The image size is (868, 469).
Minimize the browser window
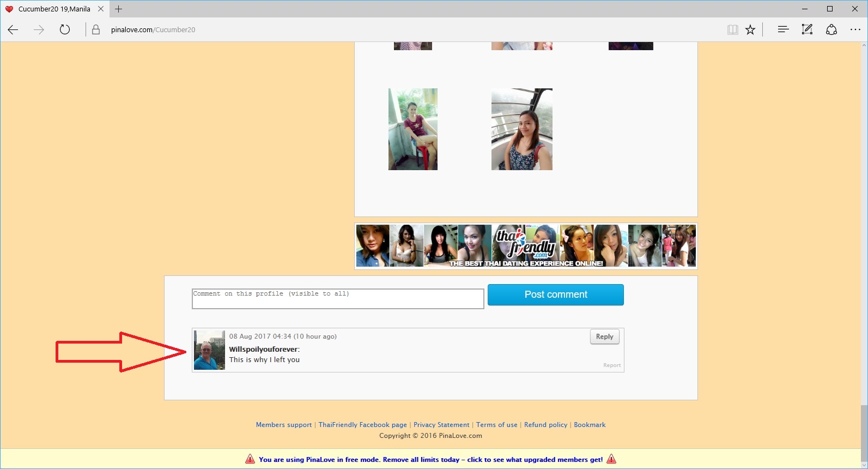805,9
